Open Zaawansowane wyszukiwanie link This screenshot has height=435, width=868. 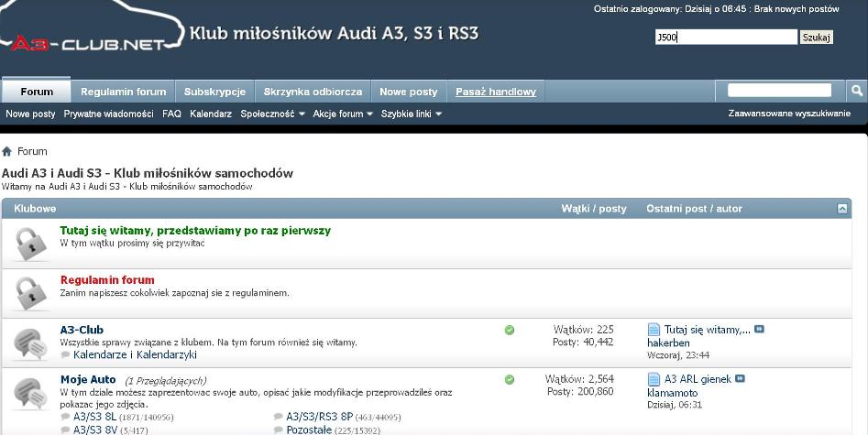(x=789, y=114)
